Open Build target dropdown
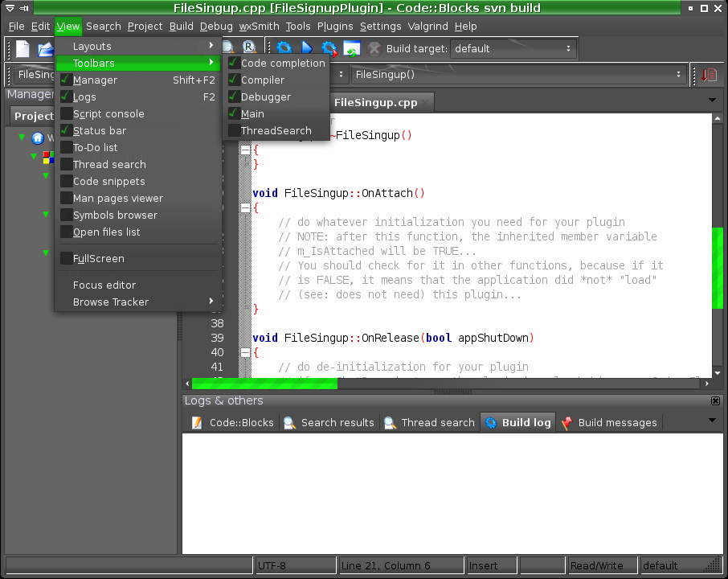Viewport: 728px width, 579px height. tap(513, 48)
